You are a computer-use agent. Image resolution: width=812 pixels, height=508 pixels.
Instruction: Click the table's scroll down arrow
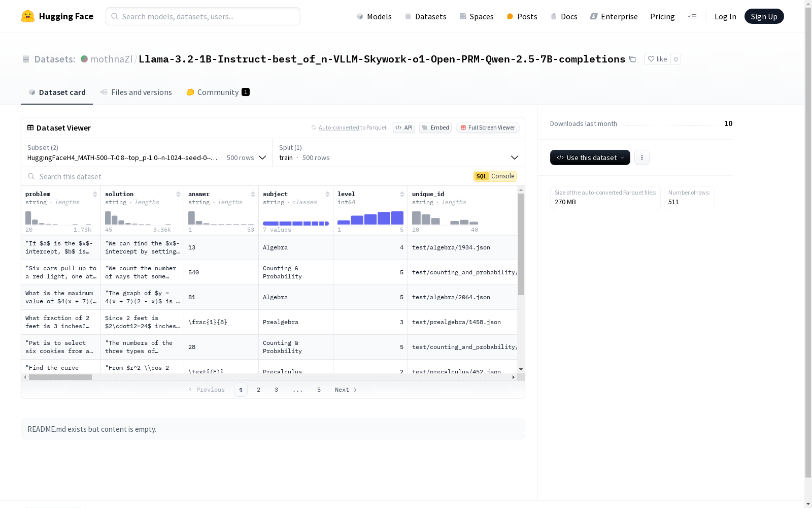pos(521,369)
